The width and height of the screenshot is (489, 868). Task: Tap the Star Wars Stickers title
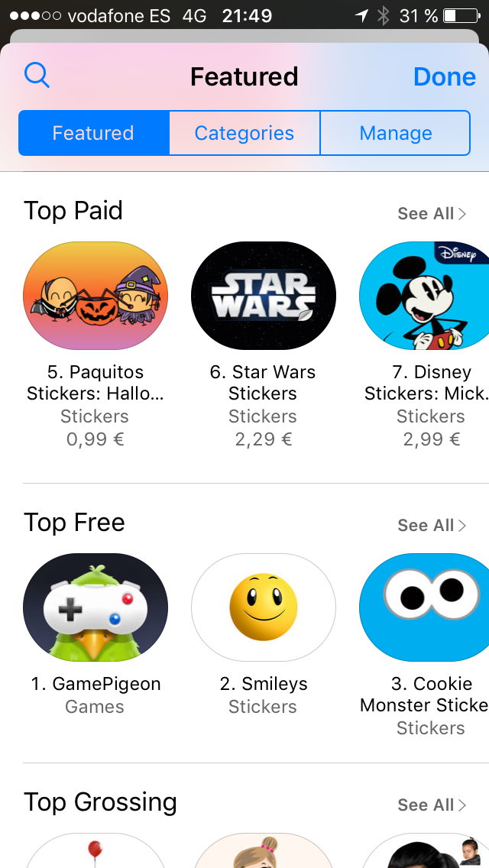(263, 383)
